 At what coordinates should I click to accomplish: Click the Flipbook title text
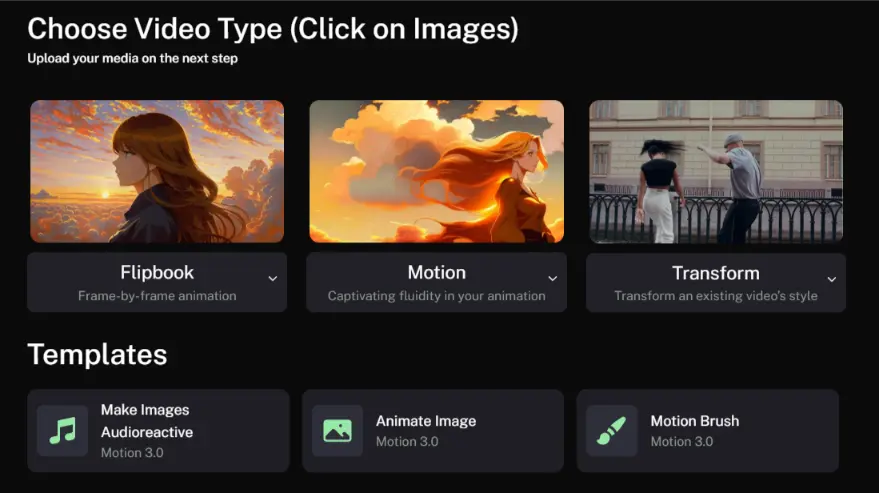pyautogui.click(x=157, y=272)
